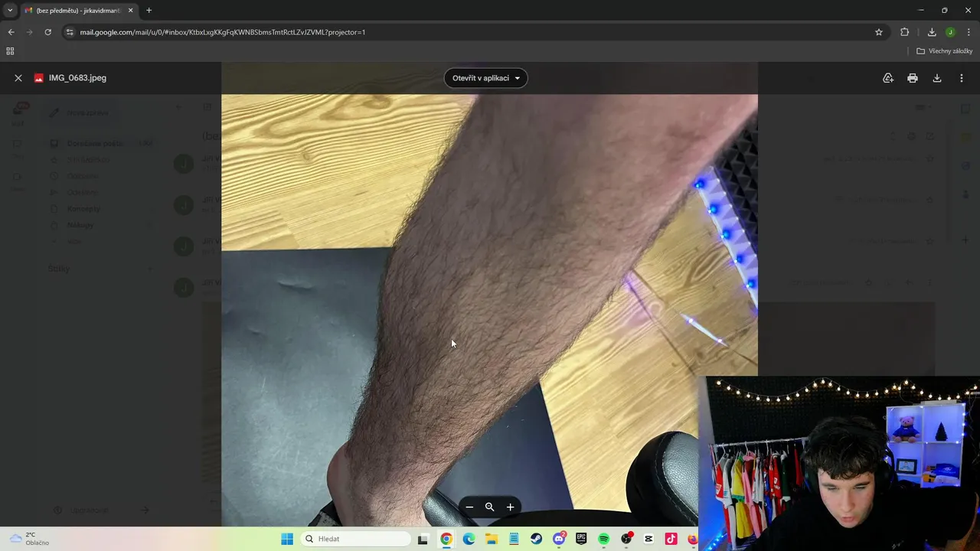Open the OBS Studio icon on the taskbar
980x551 pixels.
tap(626, 539)
